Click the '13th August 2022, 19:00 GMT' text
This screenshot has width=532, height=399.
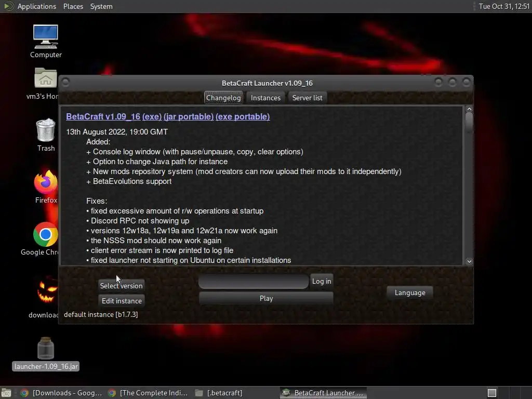117,131
